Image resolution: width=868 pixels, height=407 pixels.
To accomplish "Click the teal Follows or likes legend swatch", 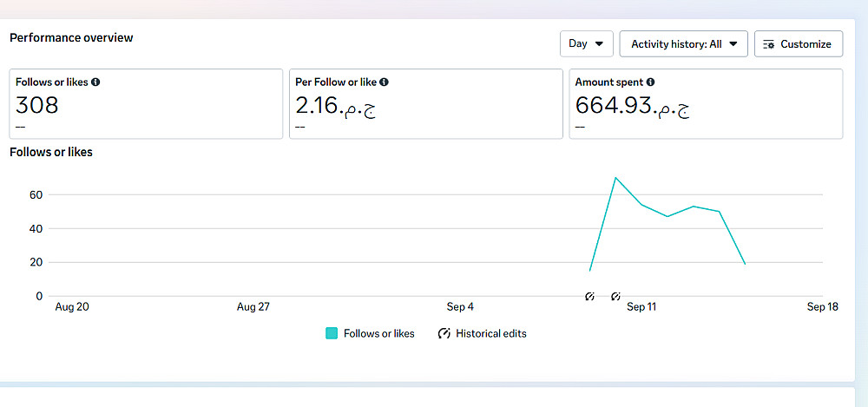I will pyautogui.click(x=332, y=333).
